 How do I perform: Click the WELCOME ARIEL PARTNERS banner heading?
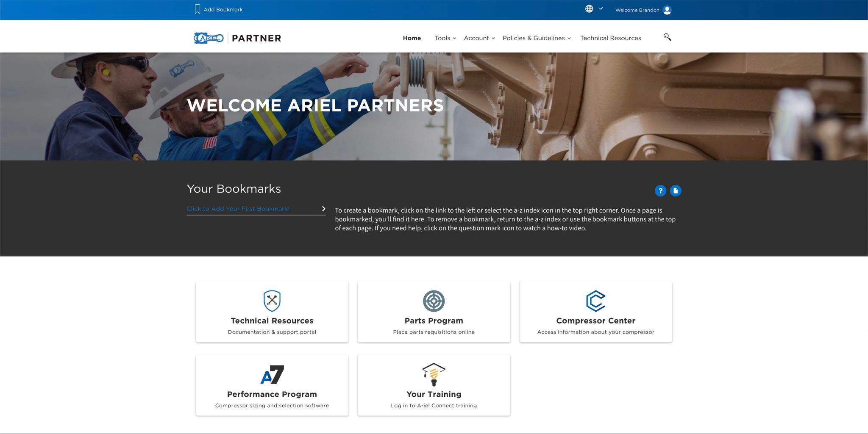pos(315,105)
